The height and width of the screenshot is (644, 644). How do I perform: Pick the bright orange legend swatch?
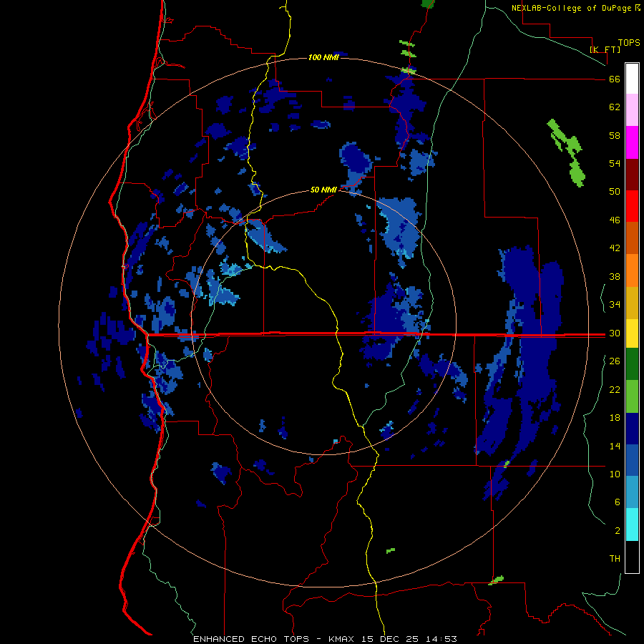[632, 270]
